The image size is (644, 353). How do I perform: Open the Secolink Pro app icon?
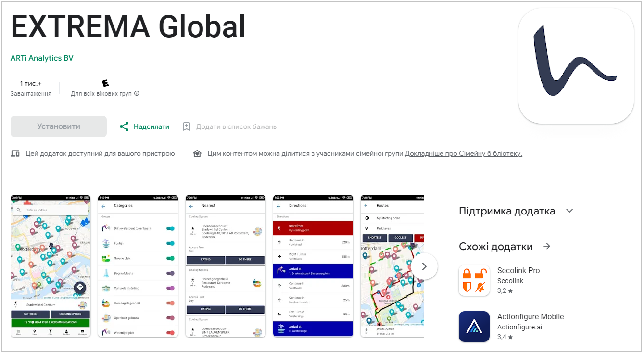[474, 280]
